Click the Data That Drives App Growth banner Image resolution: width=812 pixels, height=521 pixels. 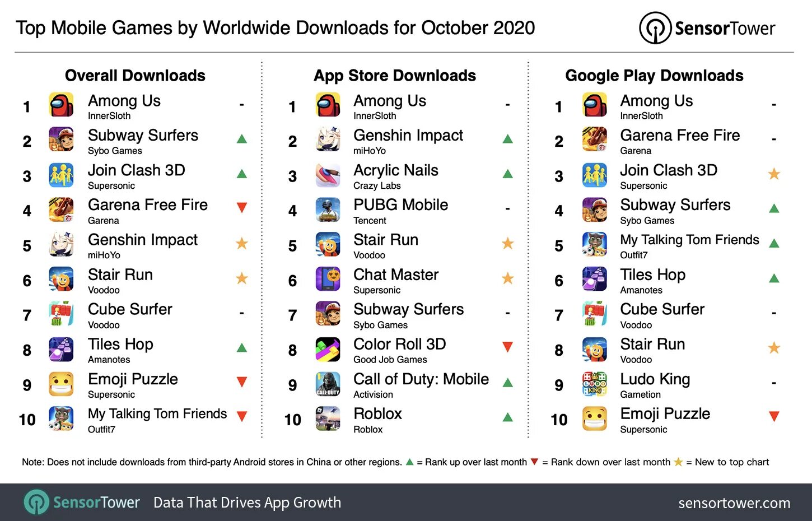pos(247,503)
